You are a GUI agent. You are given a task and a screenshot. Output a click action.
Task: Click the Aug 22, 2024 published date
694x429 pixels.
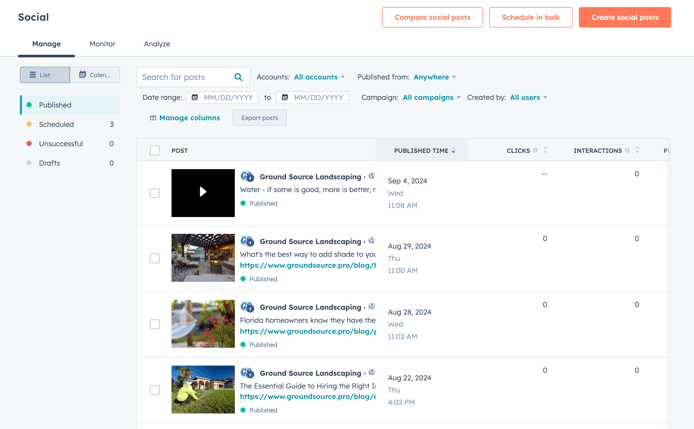coord(409,378)
